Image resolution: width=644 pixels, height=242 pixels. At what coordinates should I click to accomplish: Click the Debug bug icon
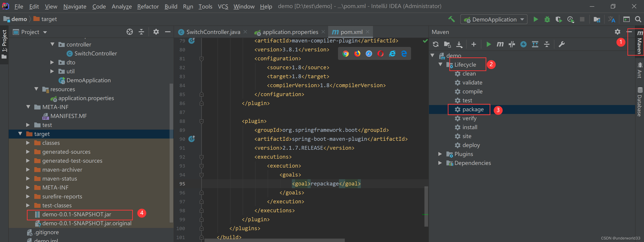[x=547, y=19]
